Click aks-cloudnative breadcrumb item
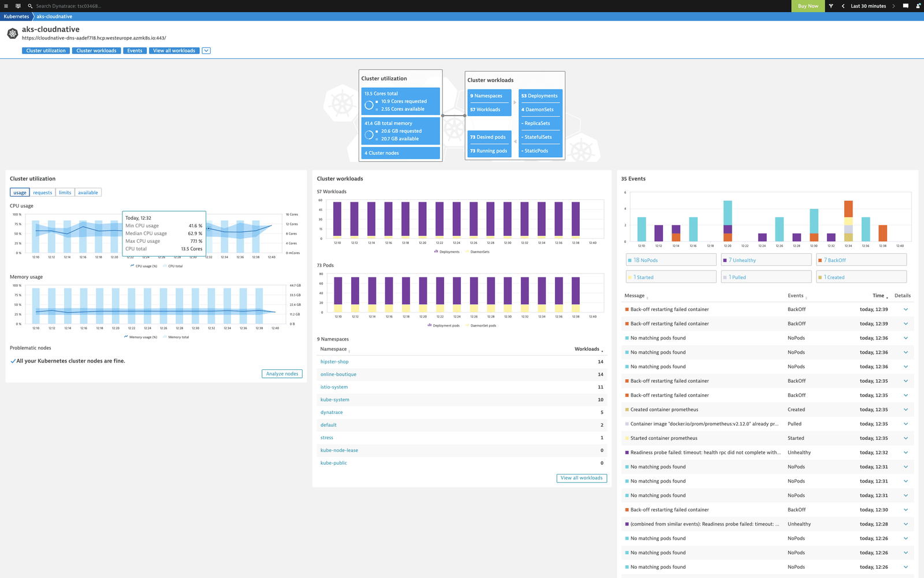Image resolution: width=924 pixels, height=578 pixels. [54, 17]
